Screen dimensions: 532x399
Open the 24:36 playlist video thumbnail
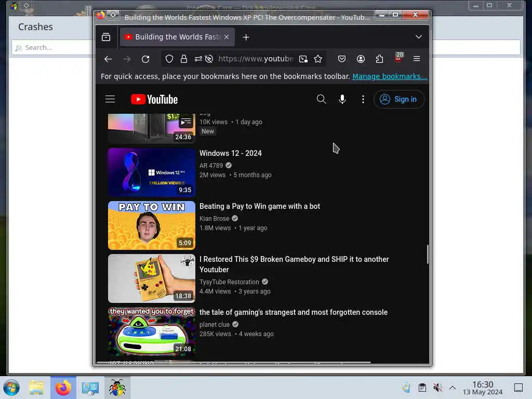coord(152,128)
